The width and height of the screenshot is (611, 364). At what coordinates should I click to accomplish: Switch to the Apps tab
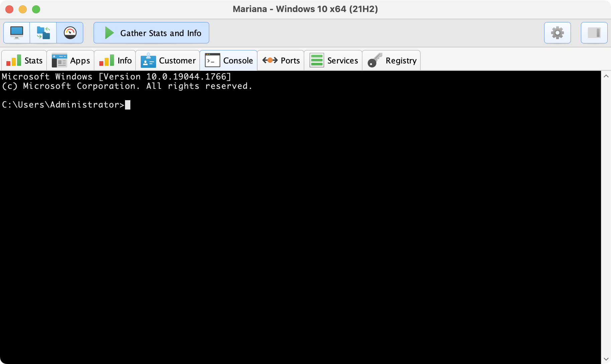tap(71, 60)
